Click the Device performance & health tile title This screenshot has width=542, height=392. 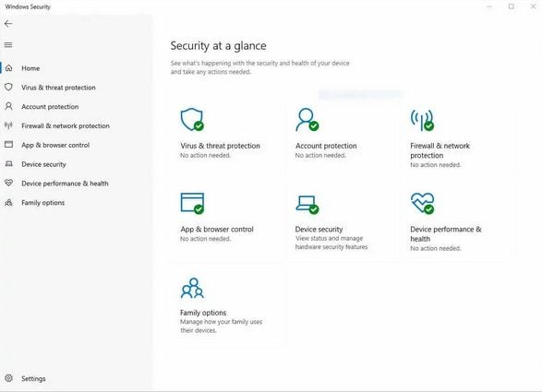pos(446,234)
